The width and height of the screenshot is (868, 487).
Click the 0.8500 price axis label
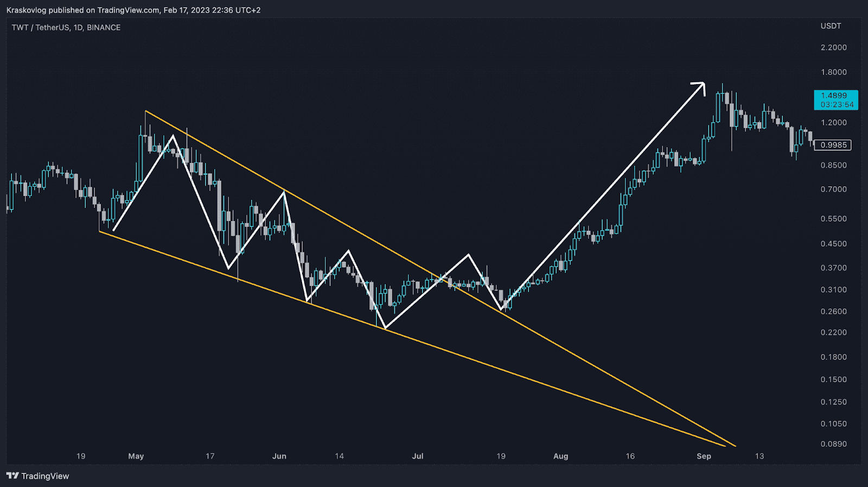[x=834, y=165]
